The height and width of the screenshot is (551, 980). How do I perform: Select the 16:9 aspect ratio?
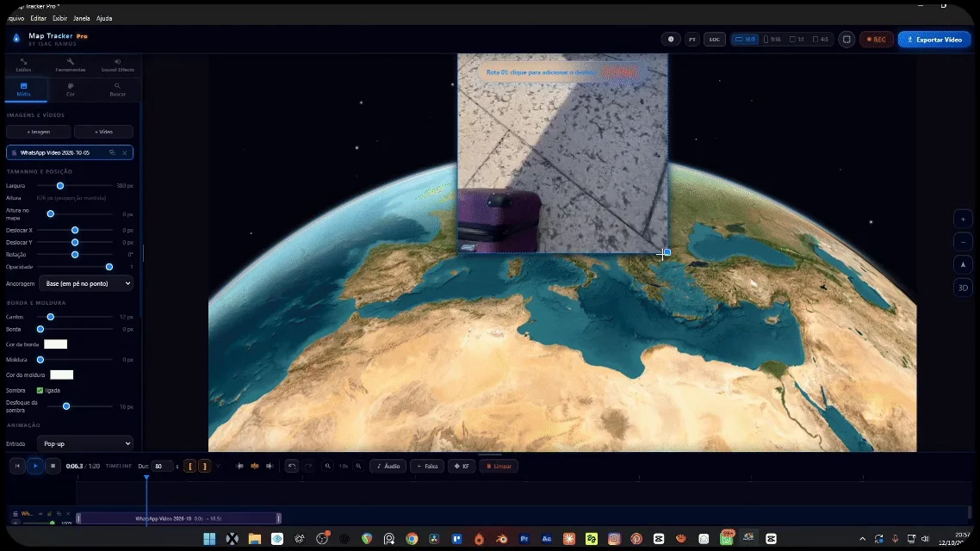(745, 40)
